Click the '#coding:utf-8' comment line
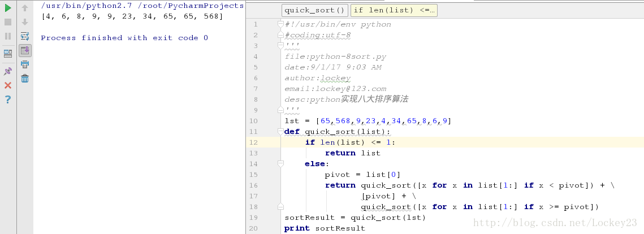This screenshot has height=234, width=644. (x=318, y=35)
